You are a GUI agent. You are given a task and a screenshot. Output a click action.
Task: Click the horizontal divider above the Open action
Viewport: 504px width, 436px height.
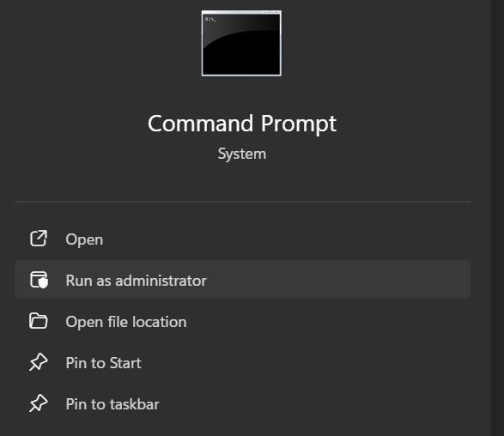(243, 202)
